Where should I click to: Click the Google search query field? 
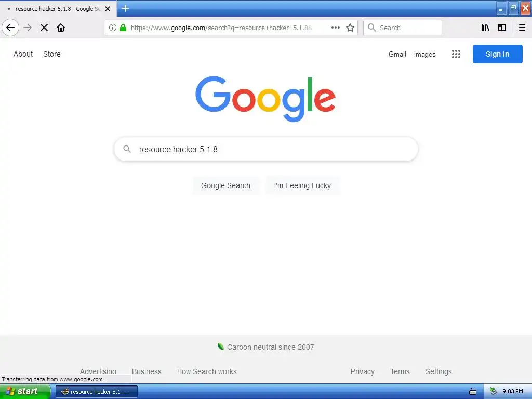[265, 149]
